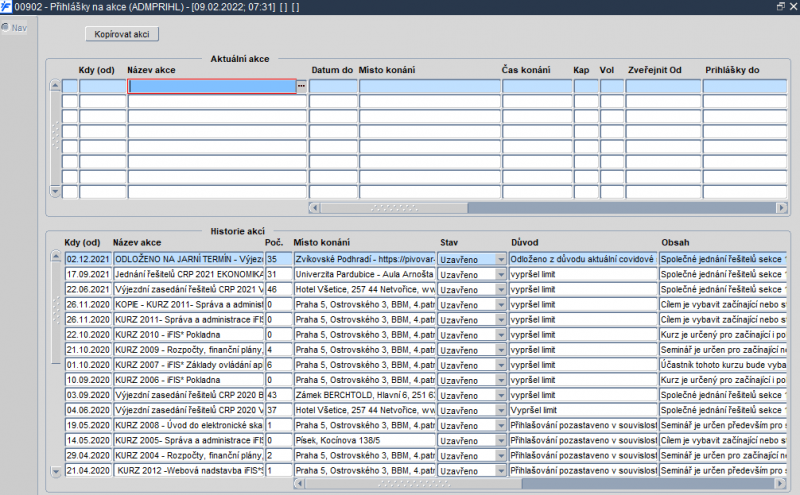This screenshot has height=495, width=800.
Task: Open the Název akce list-of-values ellipsis button
Action: point(301,86)
